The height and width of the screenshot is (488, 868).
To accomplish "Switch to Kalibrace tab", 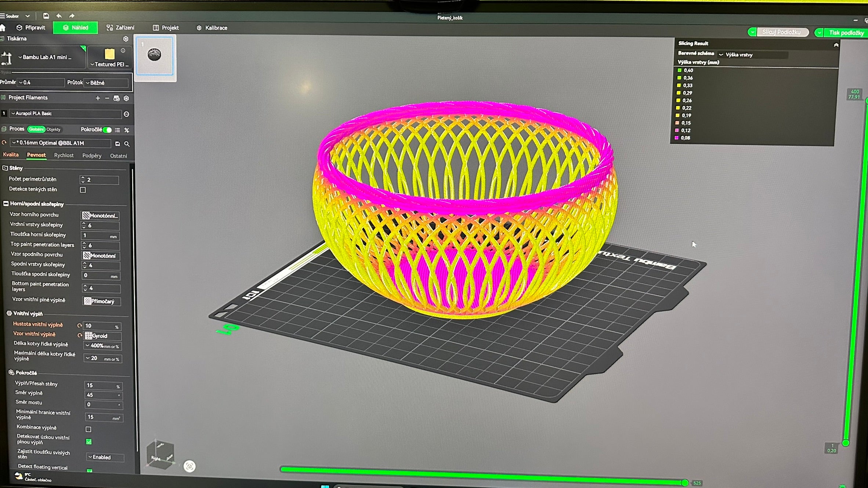I will point(212,28).
